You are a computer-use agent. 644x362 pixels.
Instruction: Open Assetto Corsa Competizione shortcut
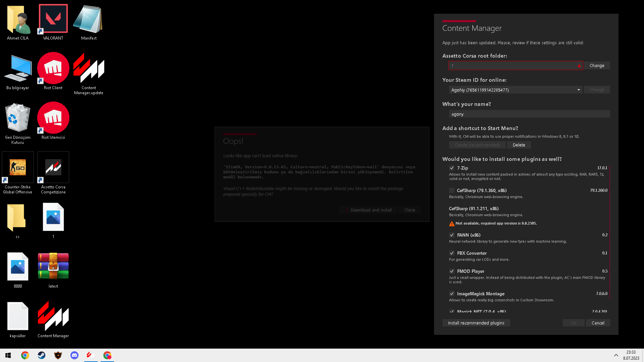click(53, 168)
